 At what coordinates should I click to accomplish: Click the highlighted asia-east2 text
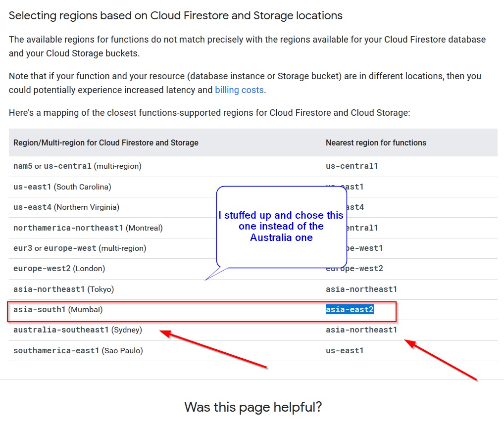pyautogui.click(x=350, y=310)
